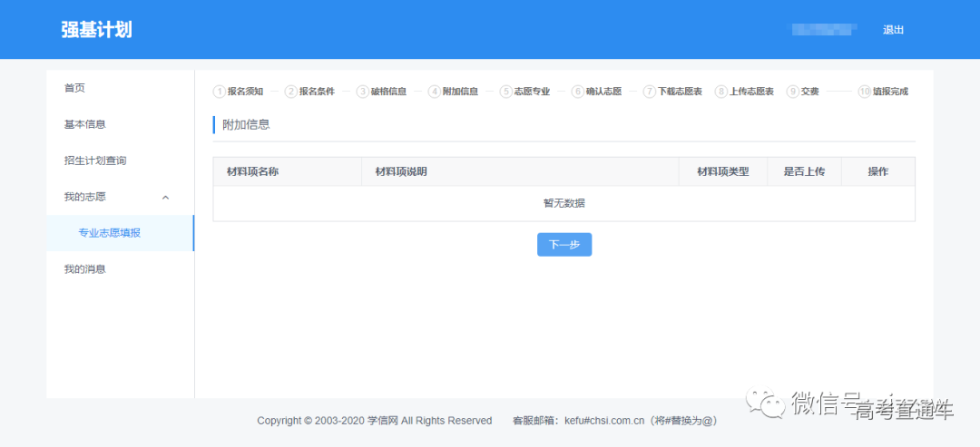Go to step 3 破格信息
The image size is (980, 447).
pos(381,92)
